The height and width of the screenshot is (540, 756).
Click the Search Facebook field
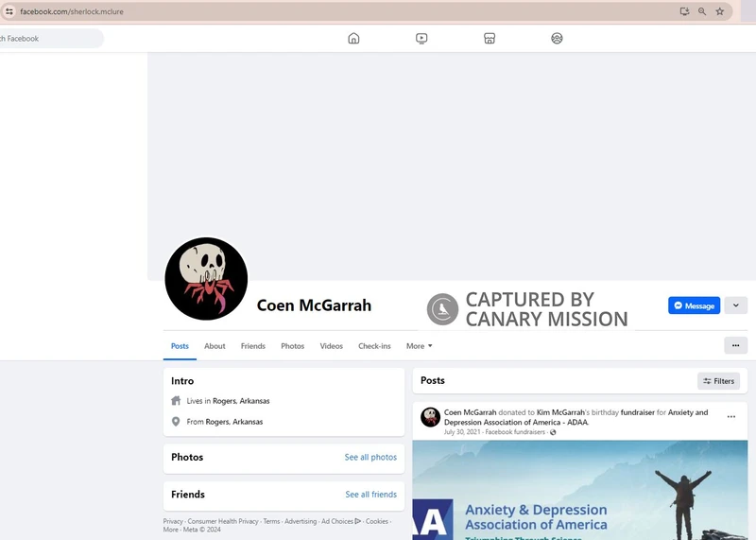click(51, 39)
